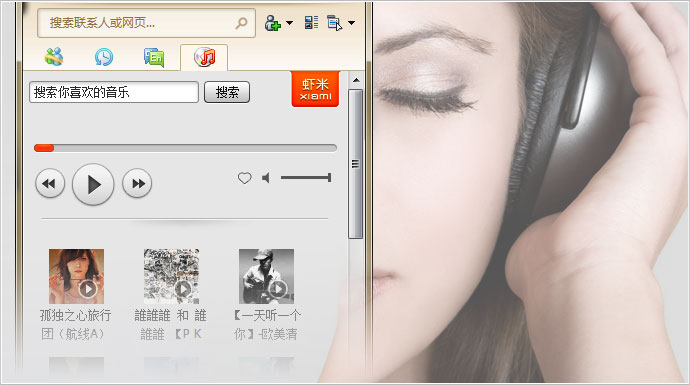
Task: Click the vertical scrollbar thumb
Action: (x=356, y=164)
